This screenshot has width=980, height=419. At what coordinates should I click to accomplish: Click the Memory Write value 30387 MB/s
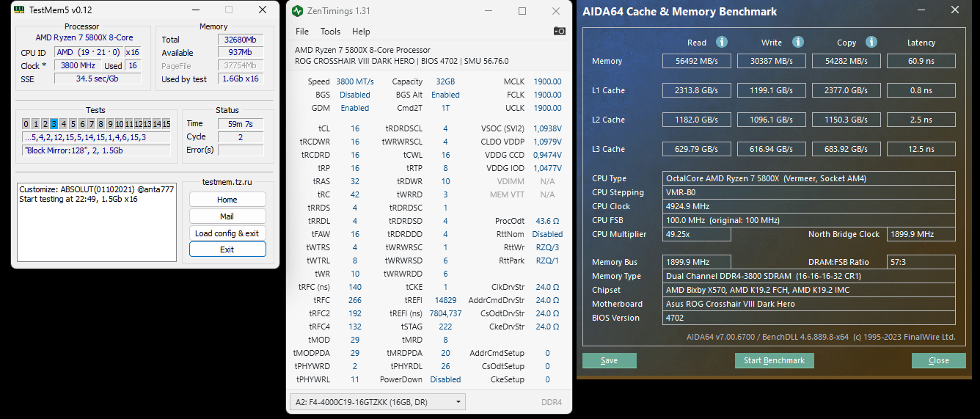(x=772, y=61)
